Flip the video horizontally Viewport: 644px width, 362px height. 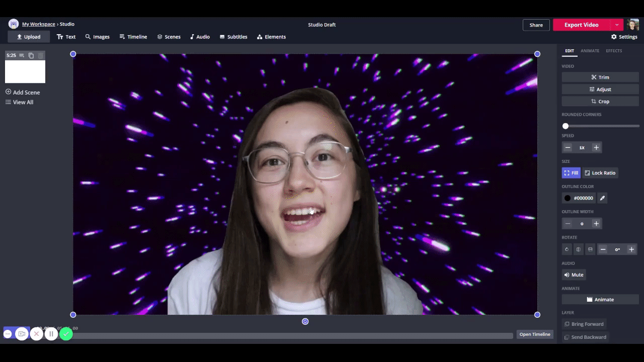coord(579,249)
